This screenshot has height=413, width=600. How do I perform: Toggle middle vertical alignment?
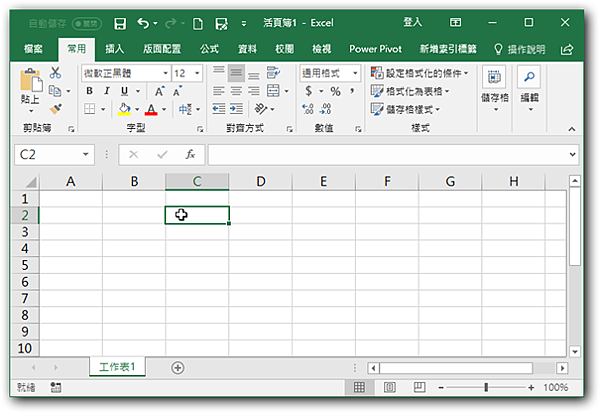236,72
